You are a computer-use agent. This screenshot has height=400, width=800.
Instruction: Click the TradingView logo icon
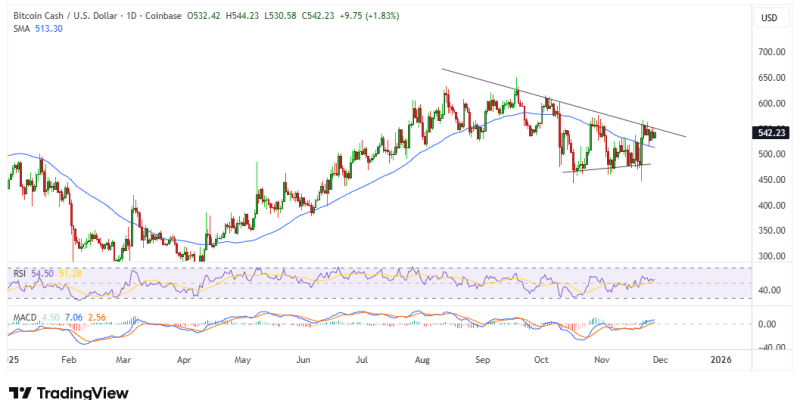19,391
